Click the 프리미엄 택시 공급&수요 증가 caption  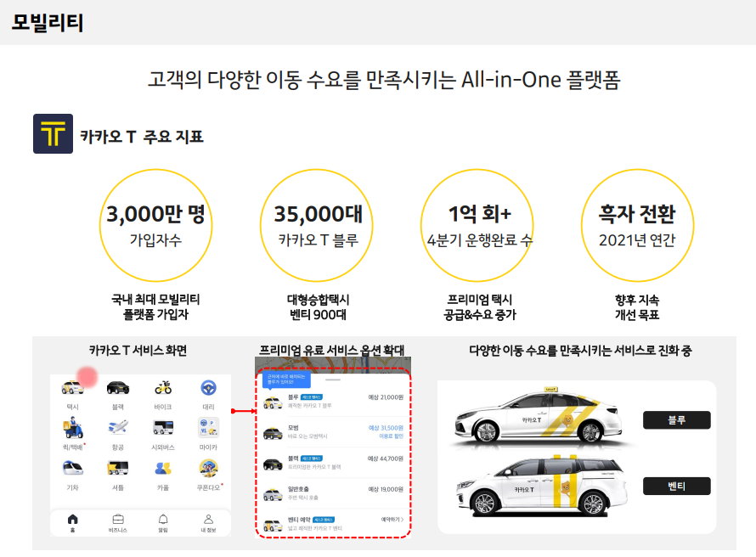pos(480,307)
